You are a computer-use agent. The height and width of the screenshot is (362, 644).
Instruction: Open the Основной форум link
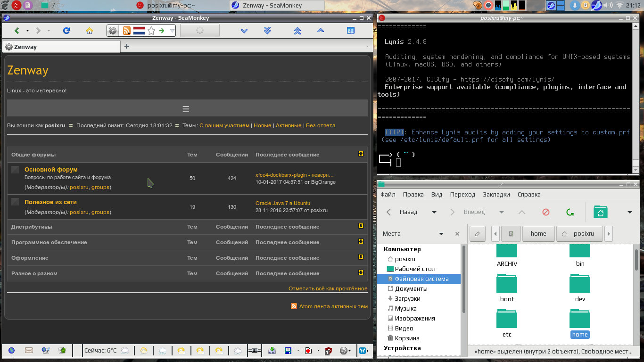(x=51, y=169)
